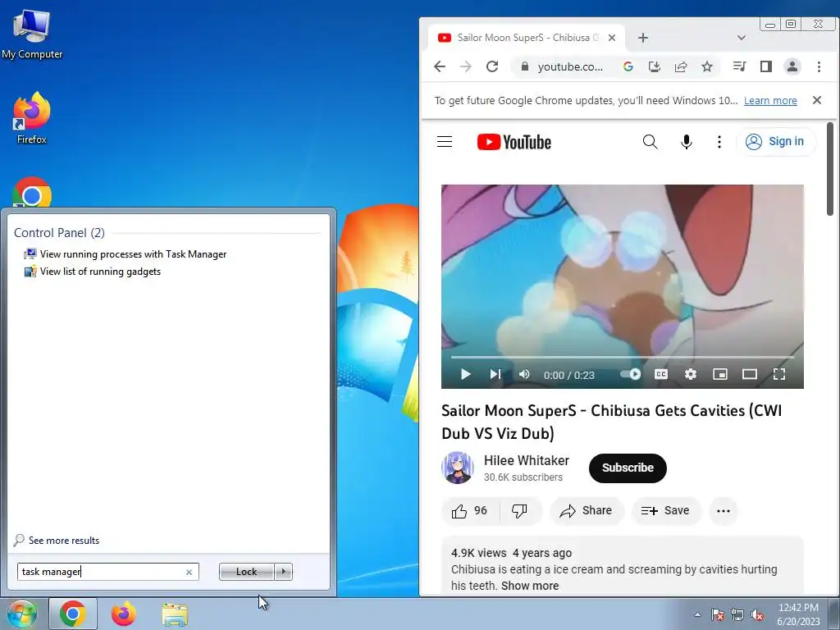Open Chrome media controls icon

tap(739, 66)
